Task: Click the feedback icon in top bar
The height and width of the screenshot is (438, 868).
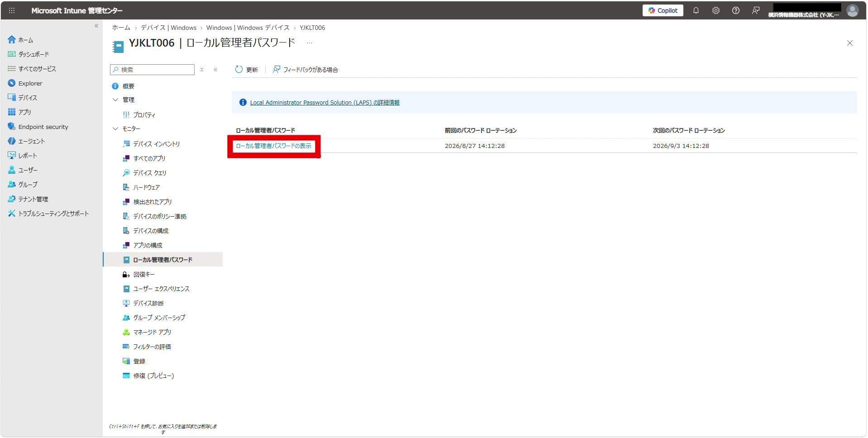Action: (755, 10)
